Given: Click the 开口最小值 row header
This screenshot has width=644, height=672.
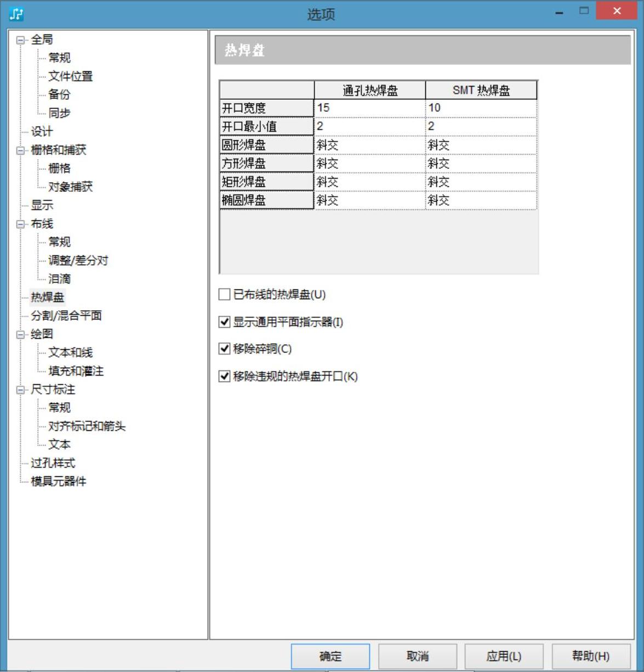Looking at the screenshot, I should [267, 127].
